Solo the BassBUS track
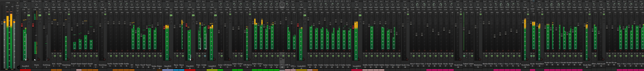 (x=171, y=12)
